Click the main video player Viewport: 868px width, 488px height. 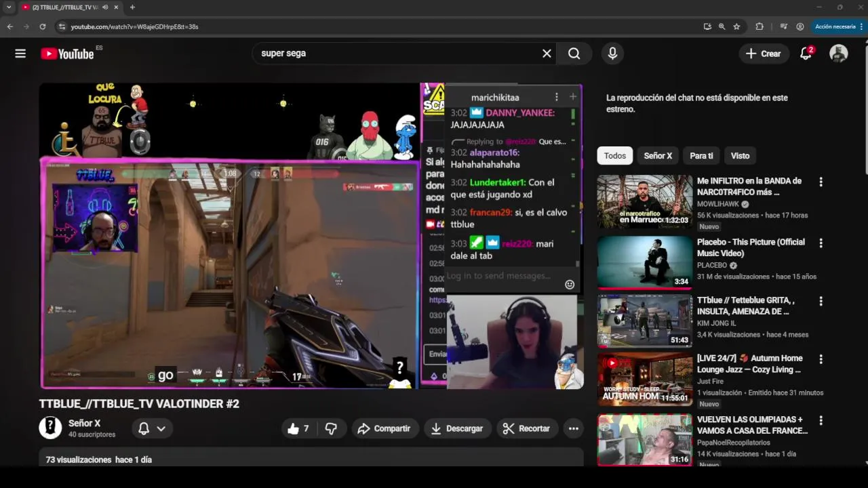click(311, 236)
